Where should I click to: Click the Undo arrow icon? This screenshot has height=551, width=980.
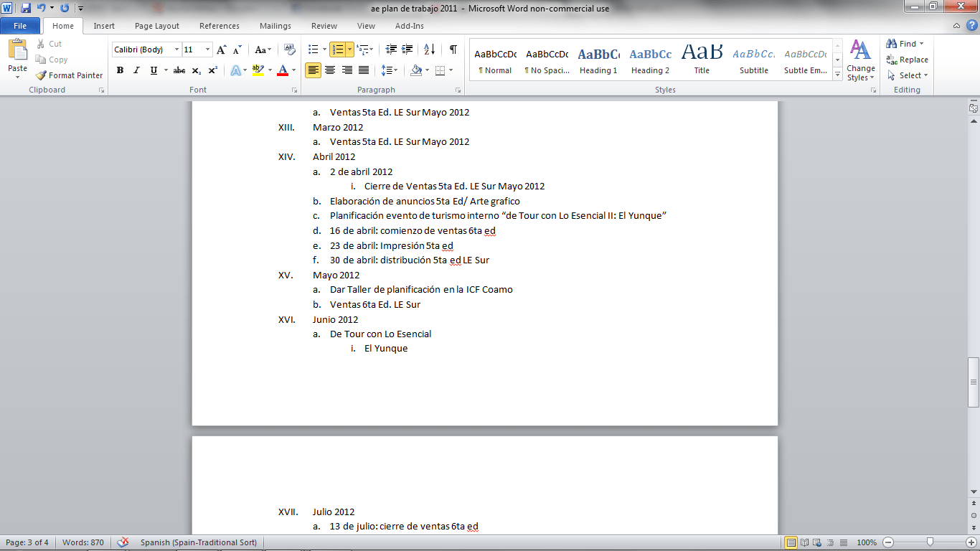pos(42,8)
